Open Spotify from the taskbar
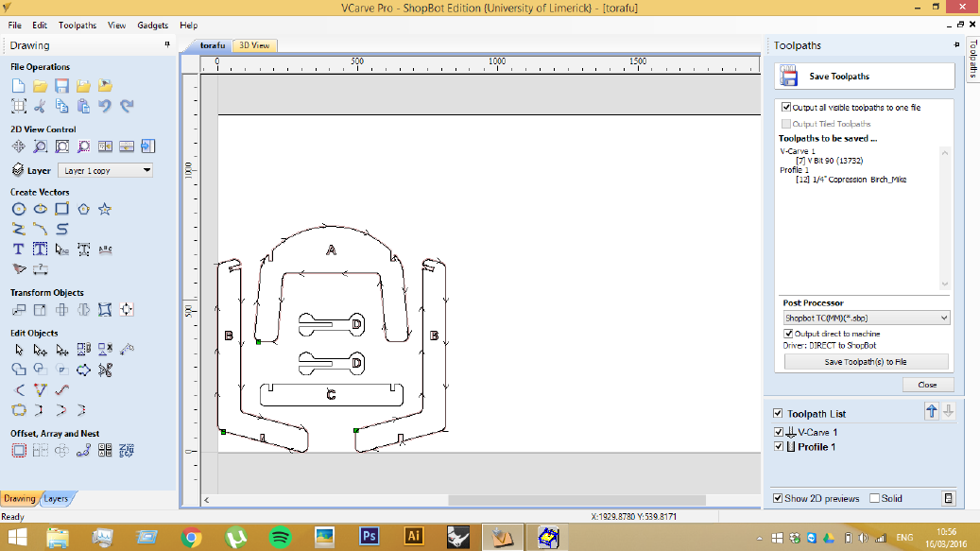The width and height of the screenshot is (980, 551). click(280, 537)
